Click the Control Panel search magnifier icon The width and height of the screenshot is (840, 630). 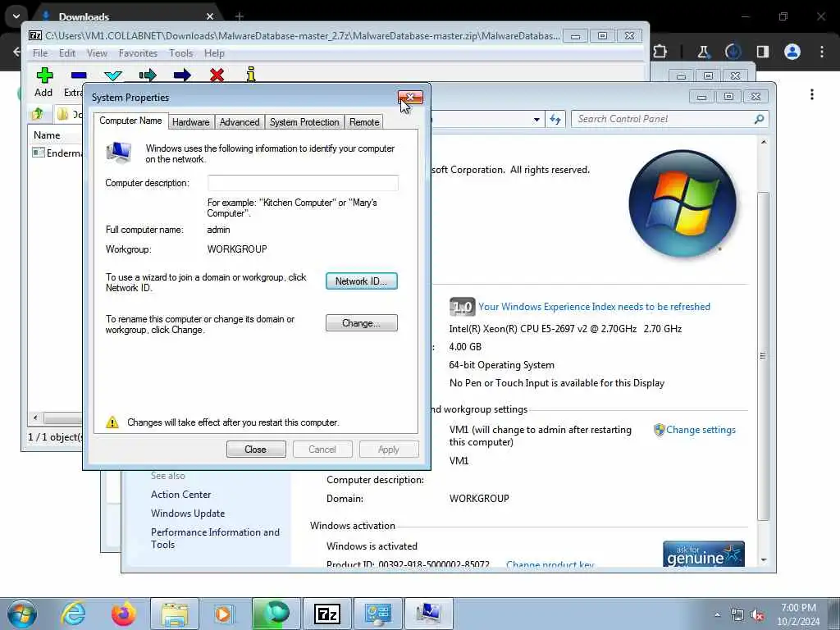point(759,119)
